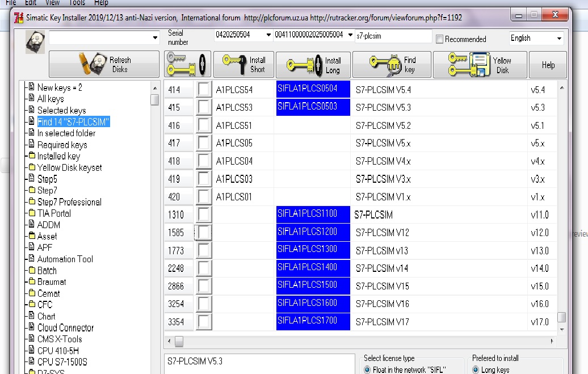Click the Find key button
This screenshot has height=374, width=588.
pos(392,65)
